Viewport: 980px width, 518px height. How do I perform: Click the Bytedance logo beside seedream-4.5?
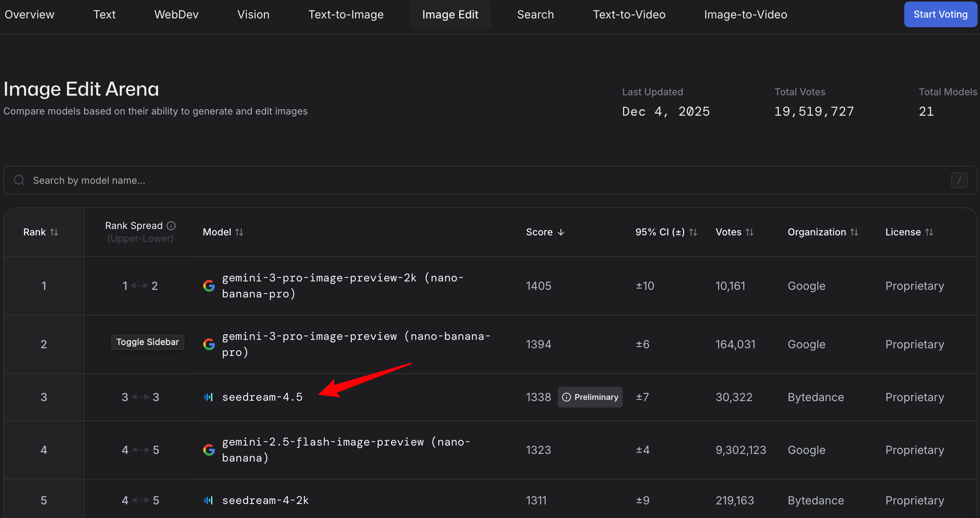(x=208, y=397)
